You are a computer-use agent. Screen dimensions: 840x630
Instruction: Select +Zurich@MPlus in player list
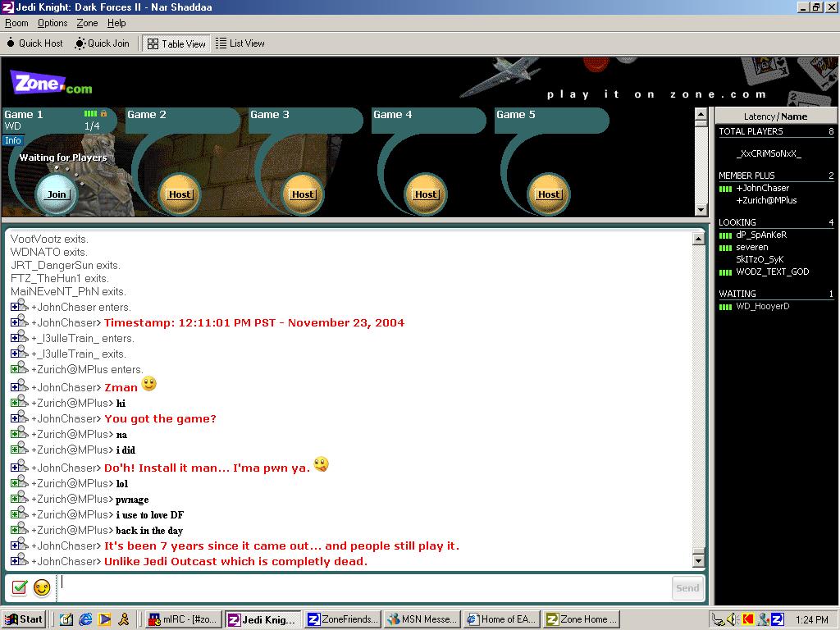(766, 200)
